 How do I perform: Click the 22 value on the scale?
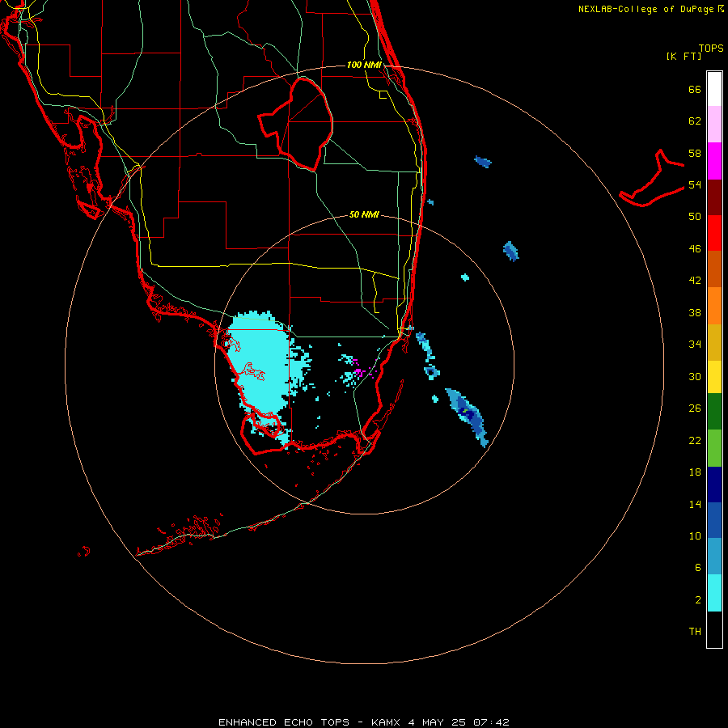tap(695, 440)
